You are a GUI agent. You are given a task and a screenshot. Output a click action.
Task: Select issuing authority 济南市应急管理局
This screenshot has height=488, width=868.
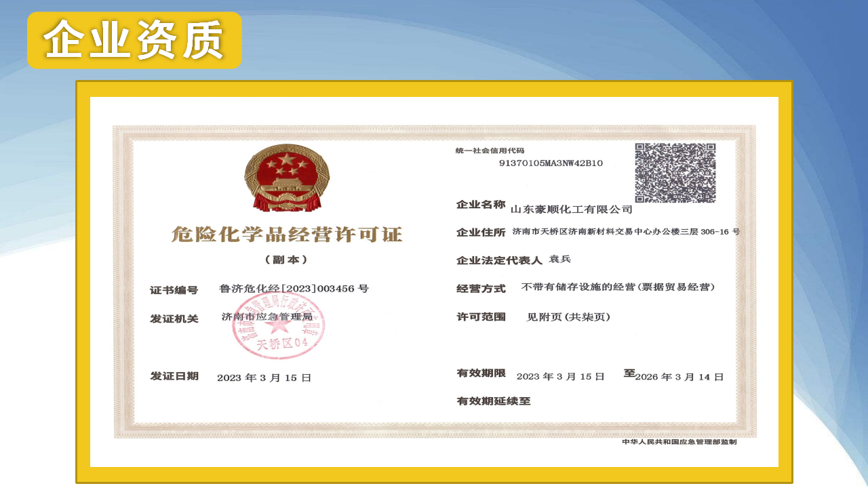[x=267, y=317]
